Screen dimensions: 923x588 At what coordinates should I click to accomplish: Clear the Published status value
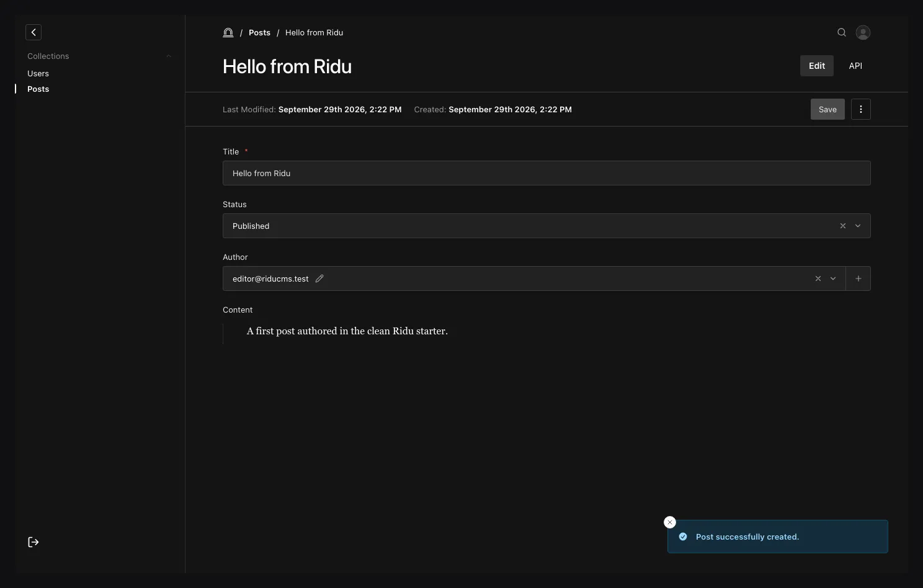click(x=843, y=226)
